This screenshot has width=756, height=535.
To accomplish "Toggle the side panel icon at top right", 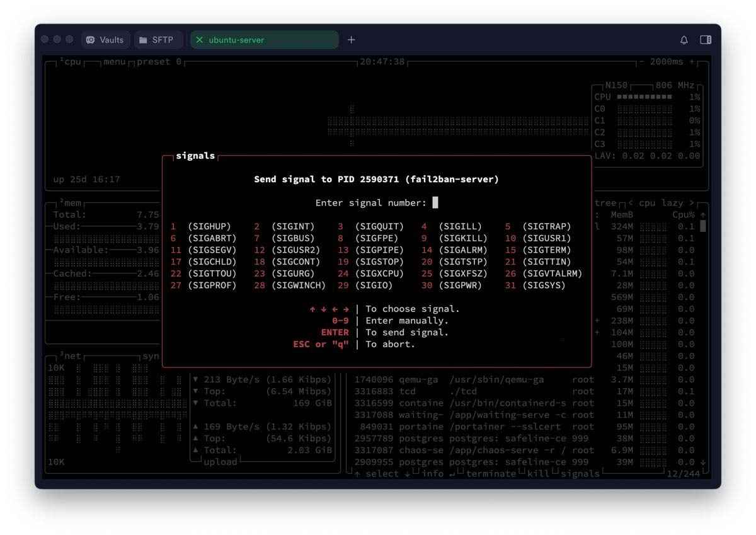I will pos(706,40).
